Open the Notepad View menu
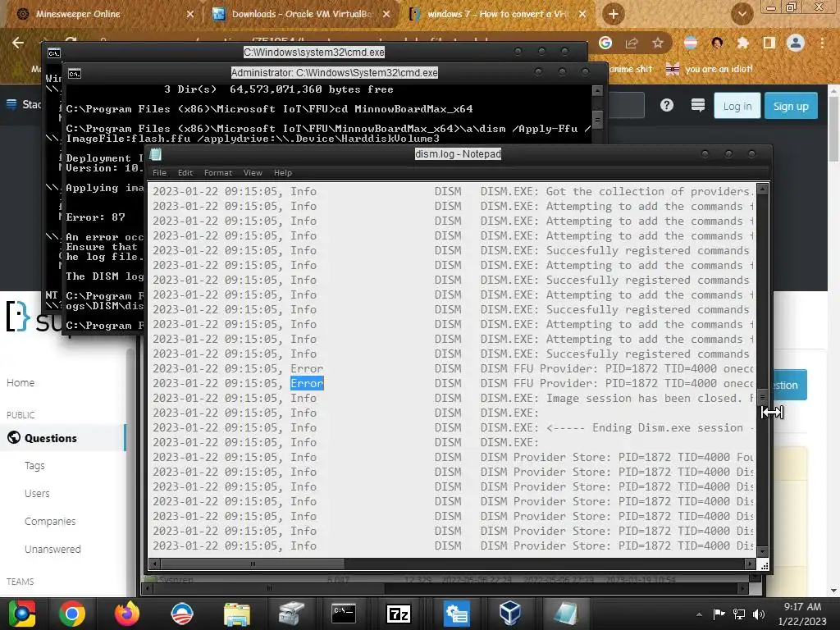 click(x=253, y=172)
